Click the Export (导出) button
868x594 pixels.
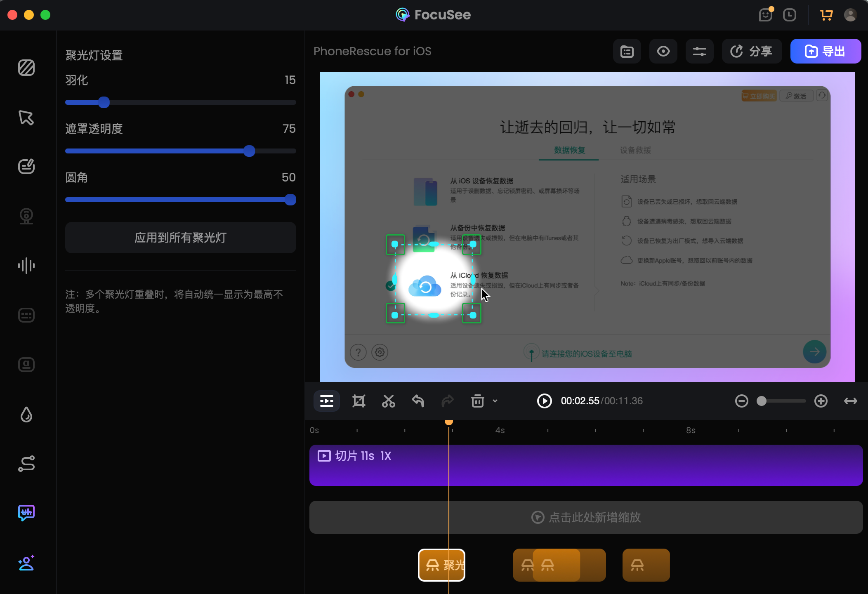pos(826,51)
